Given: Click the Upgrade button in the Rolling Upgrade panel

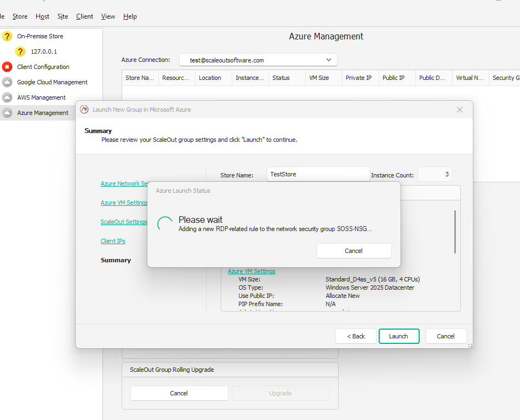Looking at the screenshot, I should [281, 393].
